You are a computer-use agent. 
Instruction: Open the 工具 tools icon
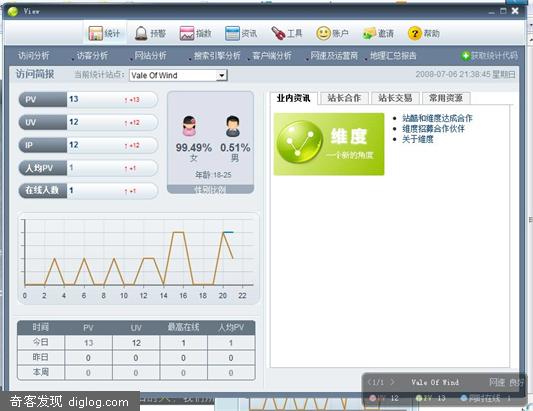click(278, 33)
